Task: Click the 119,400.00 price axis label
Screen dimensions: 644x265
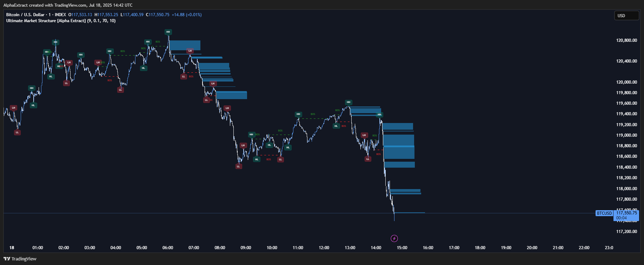Action: (x=626, y=114)
